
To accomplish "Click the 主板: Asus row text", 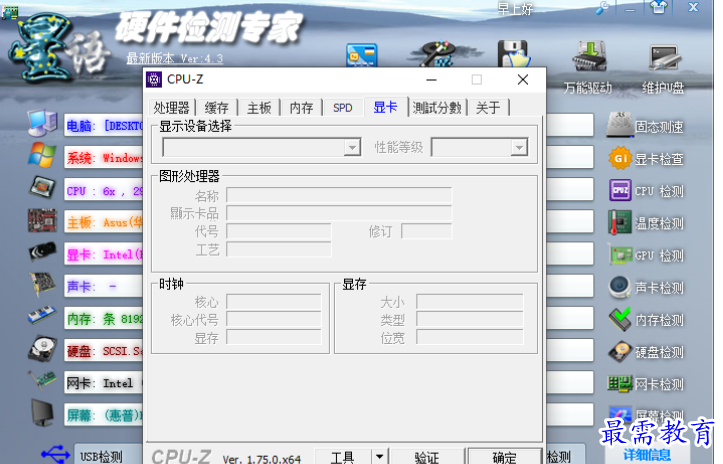I will pyautogui.click(x=105, y=223).
